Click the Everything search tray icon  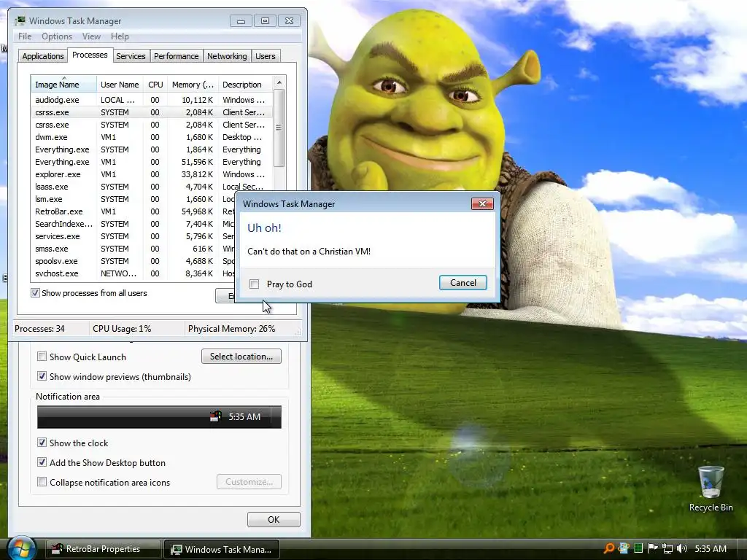tap(609, 548)
